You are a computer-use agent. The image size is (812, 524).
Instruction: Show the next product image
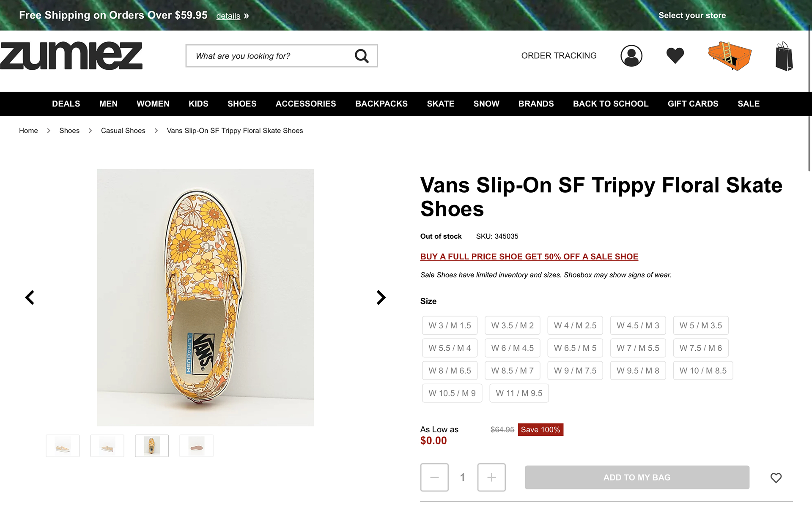pyautogui.click(x=381, y=297)
